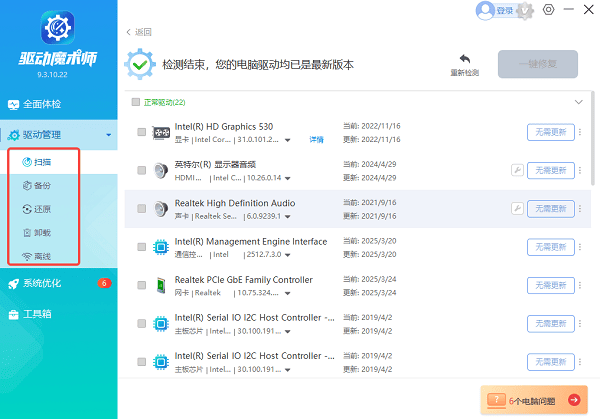Collapse the 驱动管理 dropdown arrow
Image resolution: width=600 pixels, height=419 pixels.
pos(109,135)
